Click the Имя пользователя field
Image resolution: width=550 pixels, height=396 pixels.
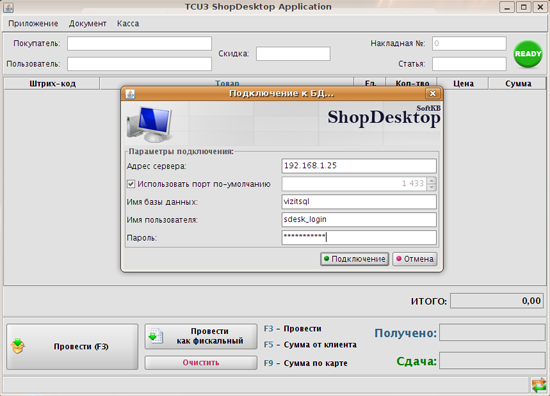click(359, 220)
